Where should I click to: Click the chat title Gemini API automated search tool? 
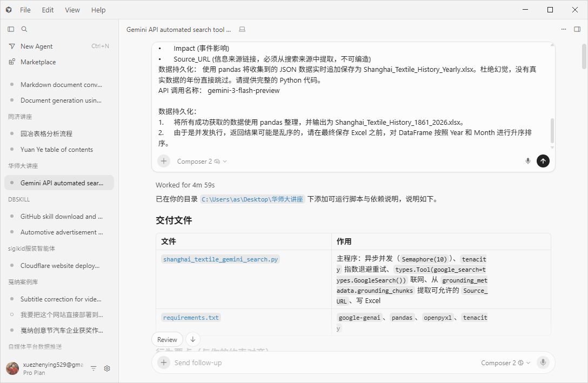(178, 30)
